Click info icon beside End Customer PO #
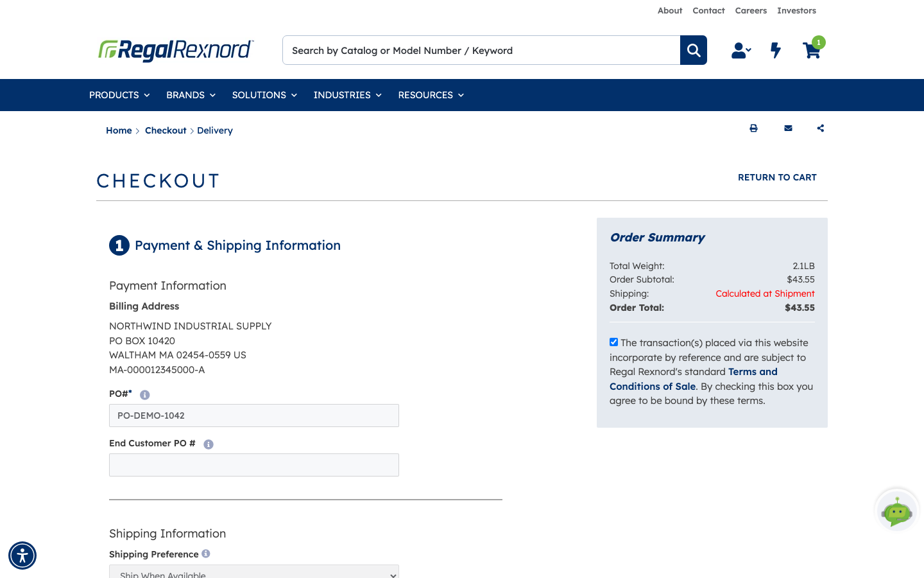Image resolution: width=924 pixels, height=578 pixels. click(209, 444)
